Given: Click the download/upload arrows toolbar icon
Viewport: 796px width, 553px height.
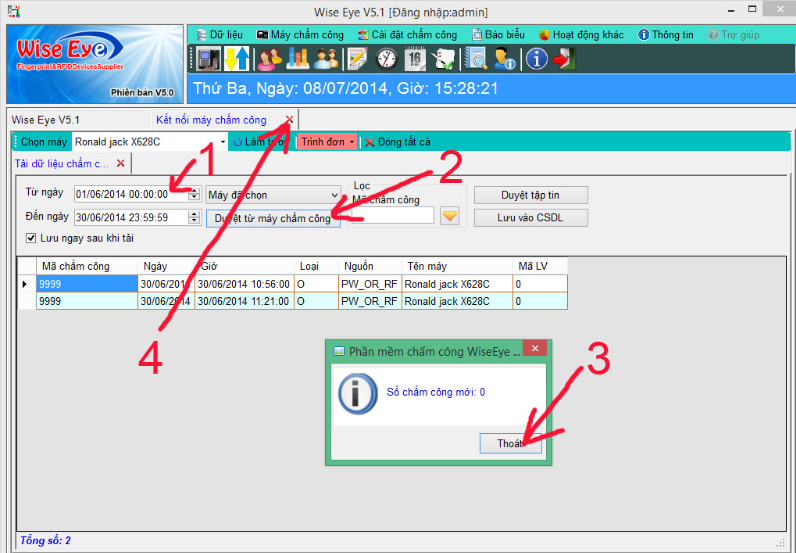Looking at the screenshot, I should click(x=237, y=59).
